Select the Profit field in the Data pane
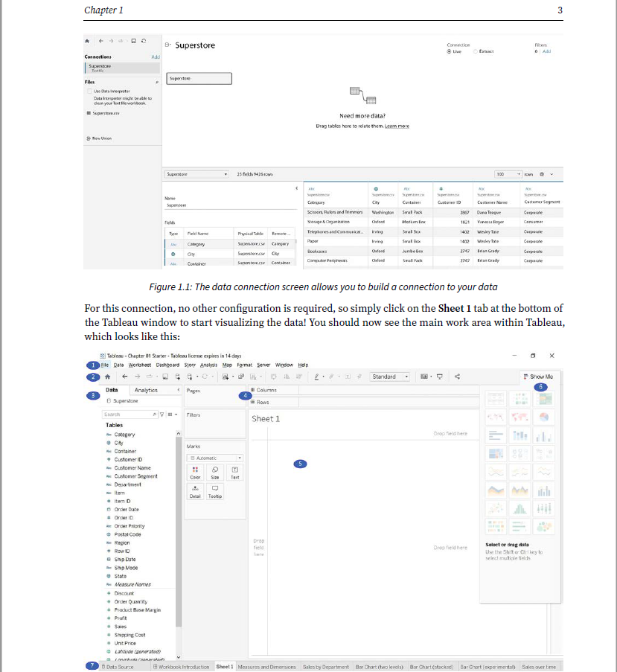617x672 pixels. 121,618
